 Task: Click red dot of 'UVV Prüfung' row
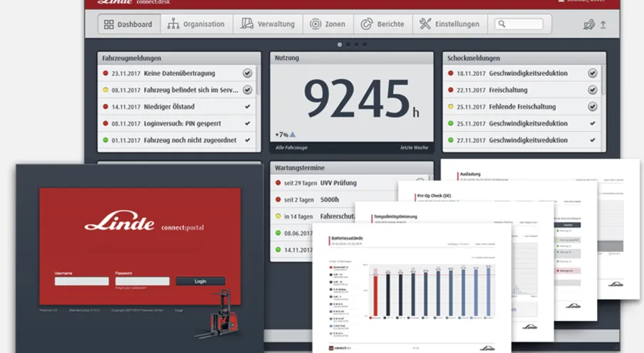278,183
